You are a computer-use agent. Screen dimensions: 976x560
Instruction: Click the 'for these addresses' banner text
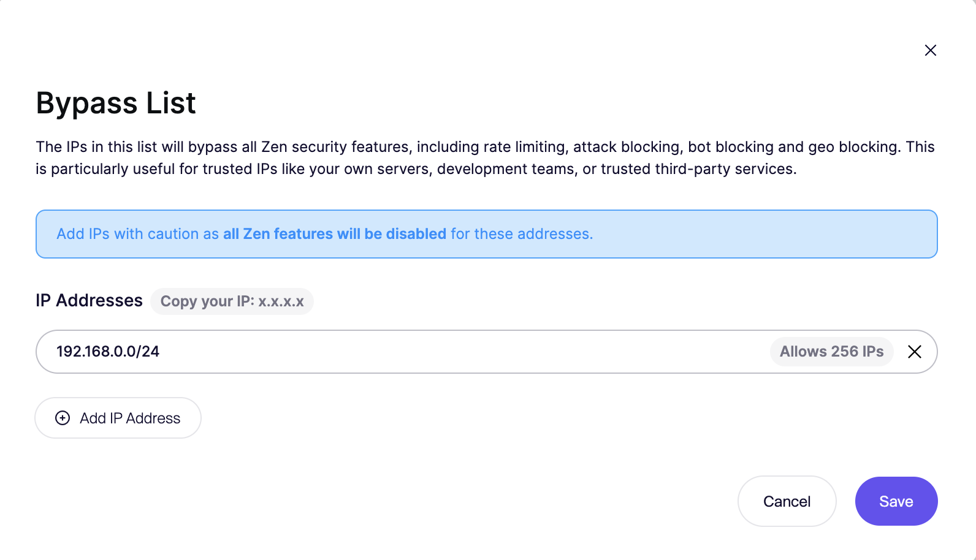tap(521, 234)
